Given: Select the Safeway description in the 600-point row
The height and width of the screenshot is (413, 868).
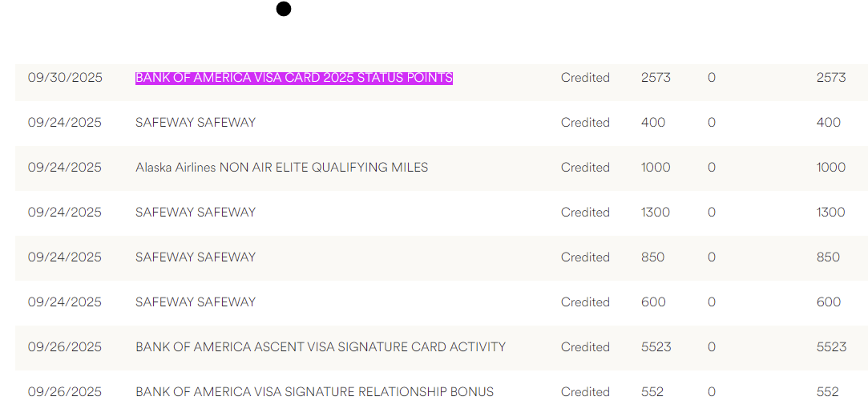Looking at the screenshot, I should (x=196, y=302).
